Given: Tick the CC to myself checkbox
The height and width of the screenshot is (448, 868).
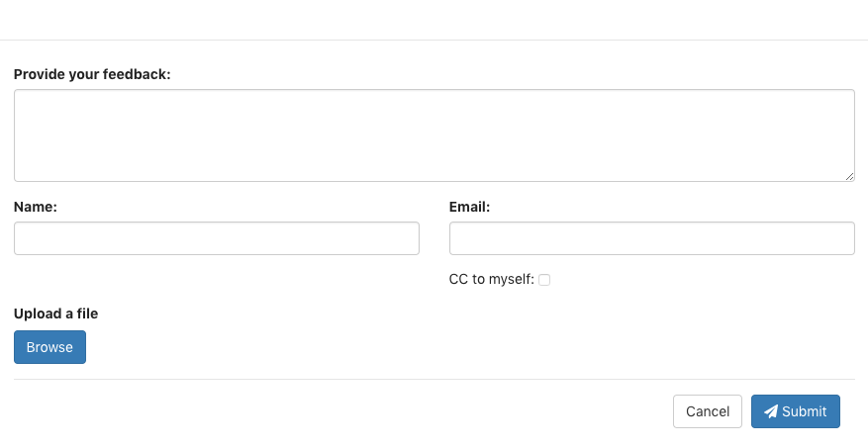Looking at the screenshot, I should [544, 280].
